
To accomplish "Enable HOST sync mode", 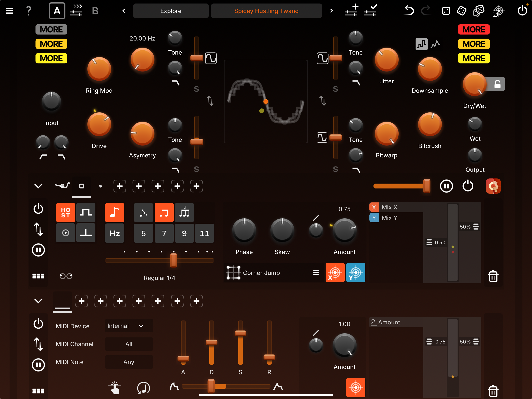I will [65, 213].
